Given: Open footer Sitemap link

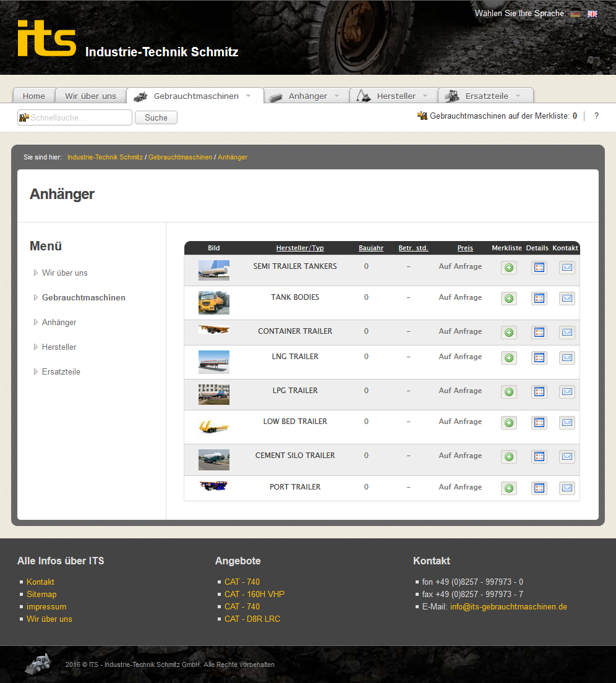Looking at the screenshot, I should tap(41, 594).
